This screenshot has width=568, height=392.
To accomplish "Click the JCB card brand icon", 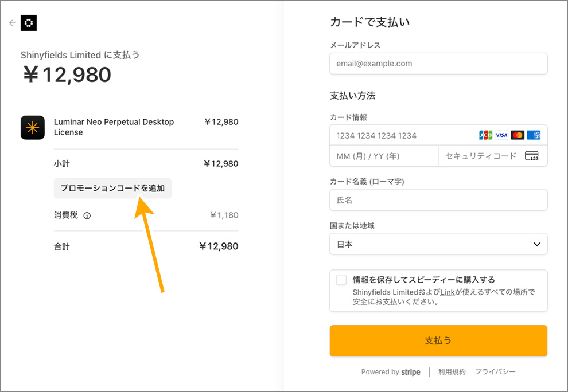I will point(485,135).
